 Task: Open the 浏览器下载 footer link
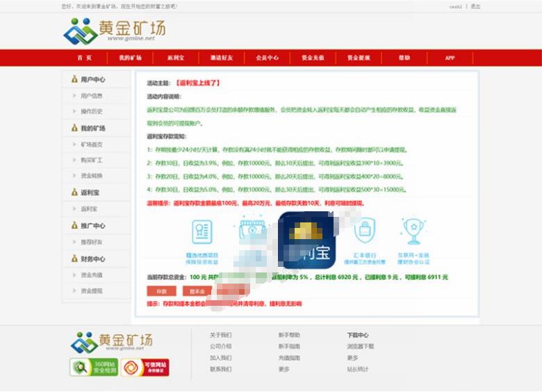tap(361, 346)
